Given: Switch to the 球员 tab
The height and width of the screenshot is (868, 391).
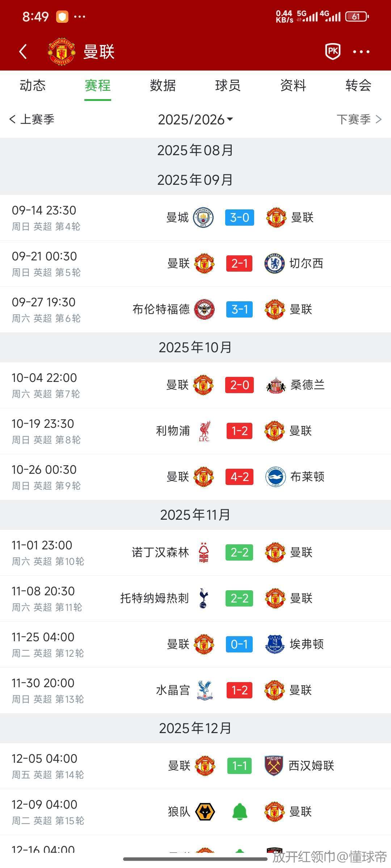Looking at the screenshot, I should tap(228, 86).
